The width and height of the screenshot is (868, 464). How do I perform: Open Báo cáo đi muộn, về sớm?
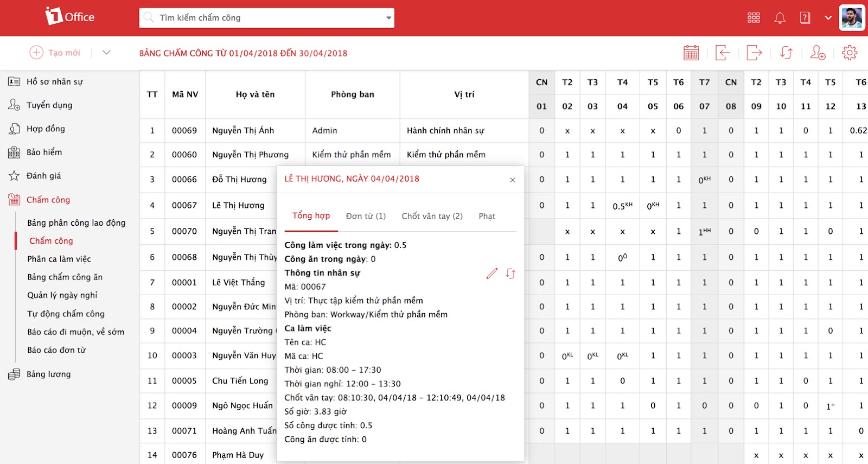point(76,332)
